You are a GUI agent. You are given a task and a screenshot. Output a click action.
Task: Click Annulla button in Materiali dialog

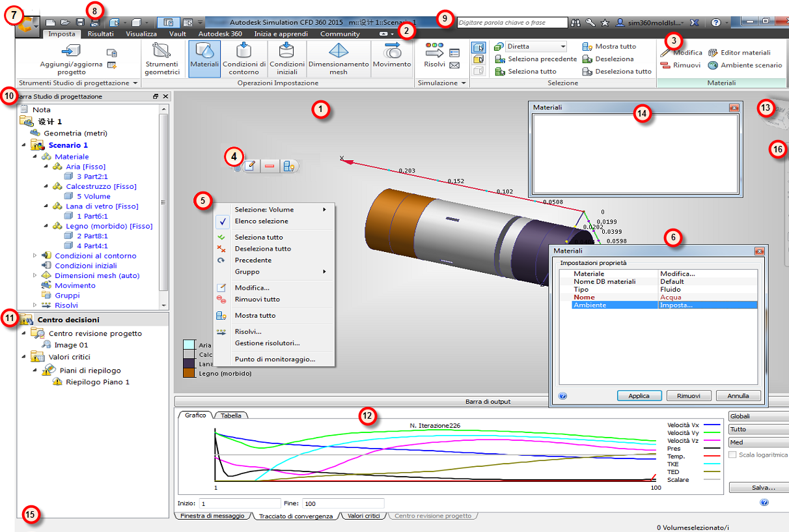[738, 396]
